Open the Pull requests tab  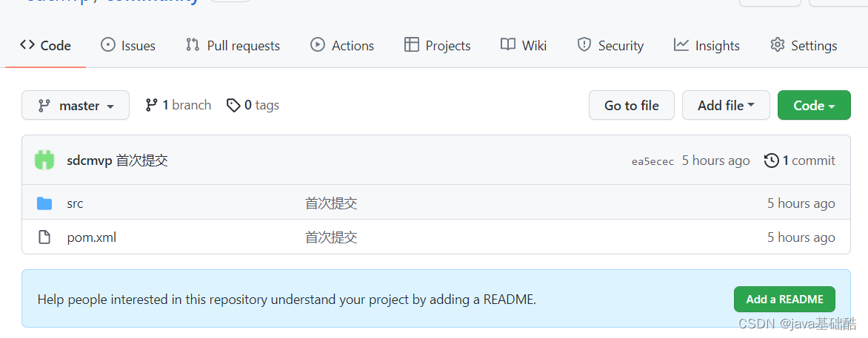233,45
